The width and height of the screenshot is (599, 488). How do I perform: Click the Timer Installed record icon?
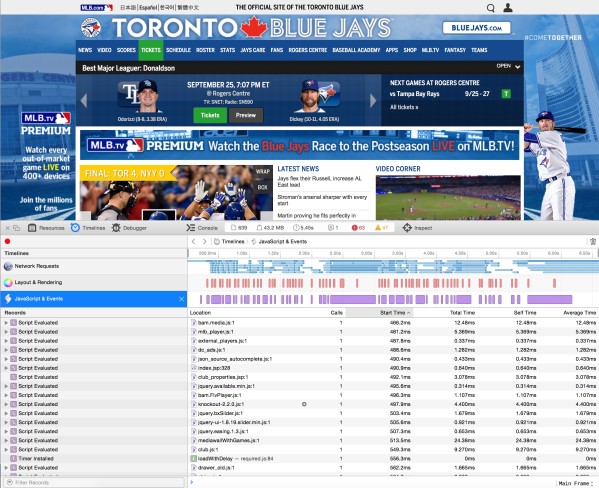click(x=14, y=459)
